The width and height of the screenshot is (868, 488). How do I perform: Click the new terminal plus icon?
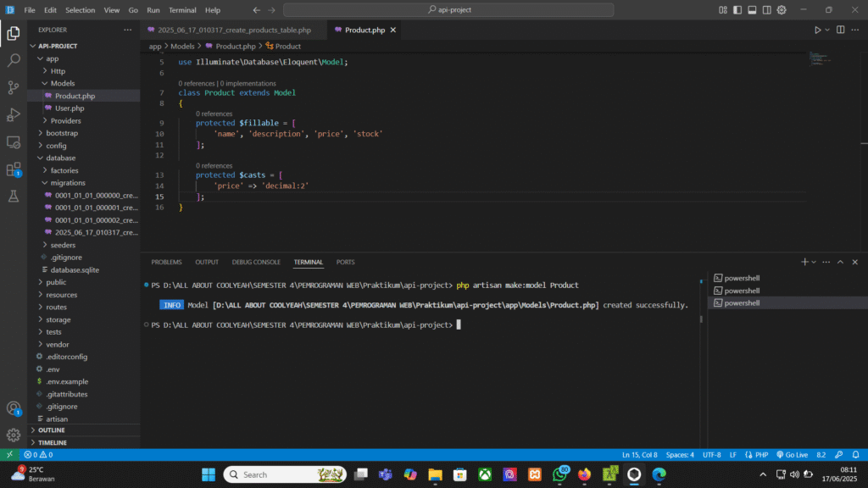tap(805, 262)
